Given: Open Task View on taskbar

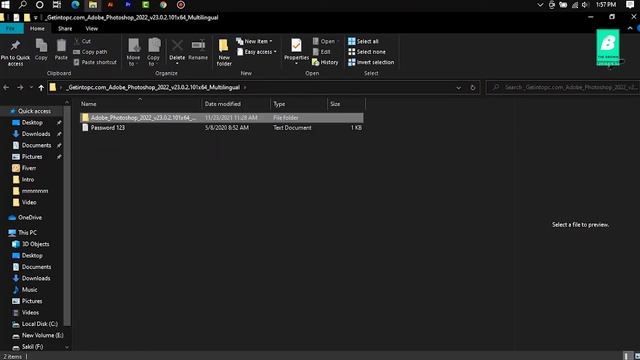Looking at the screenshot, I should (57, 5).
